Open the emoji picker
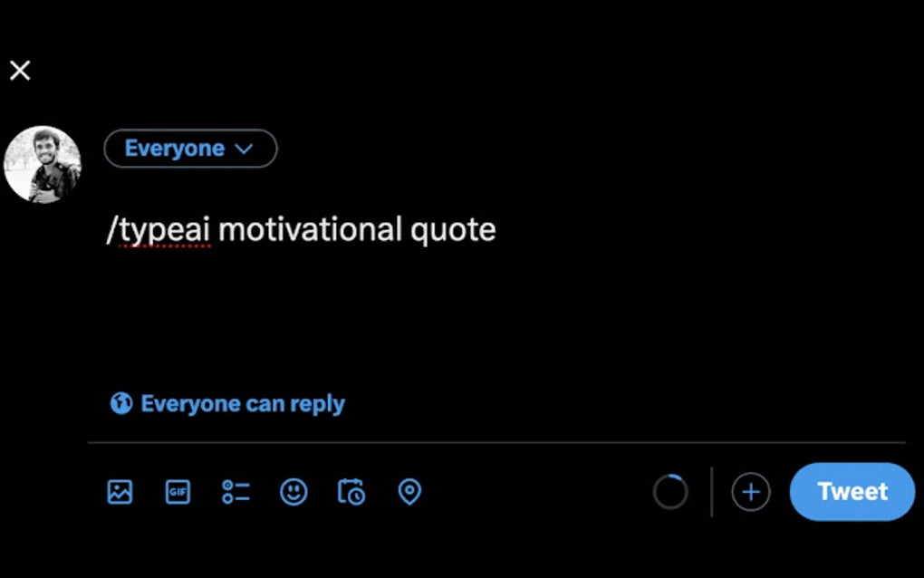 click(x=294, y=492)
